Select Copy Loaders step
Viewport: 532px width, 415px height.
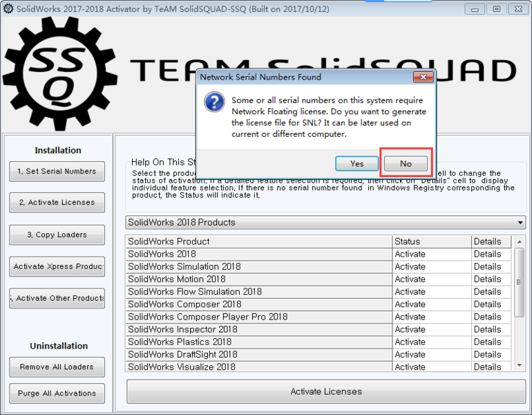57,235
